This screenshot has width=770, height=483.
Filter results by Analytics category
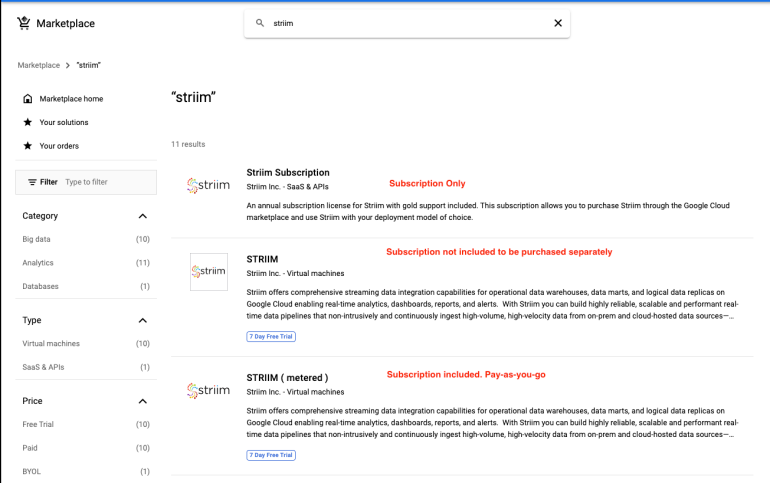(x=38, y=263)
